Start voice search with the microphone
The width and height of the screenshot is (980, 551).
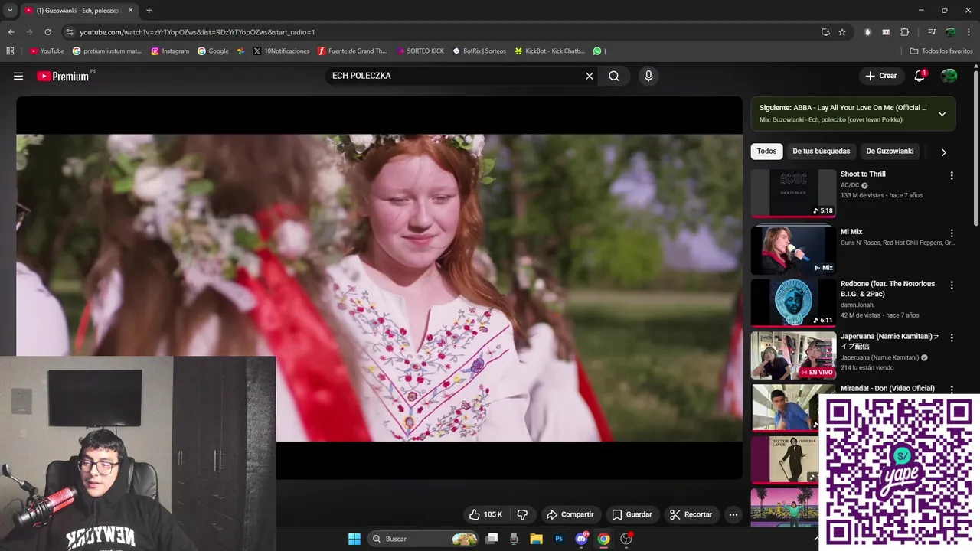click(x=648, y=76)
